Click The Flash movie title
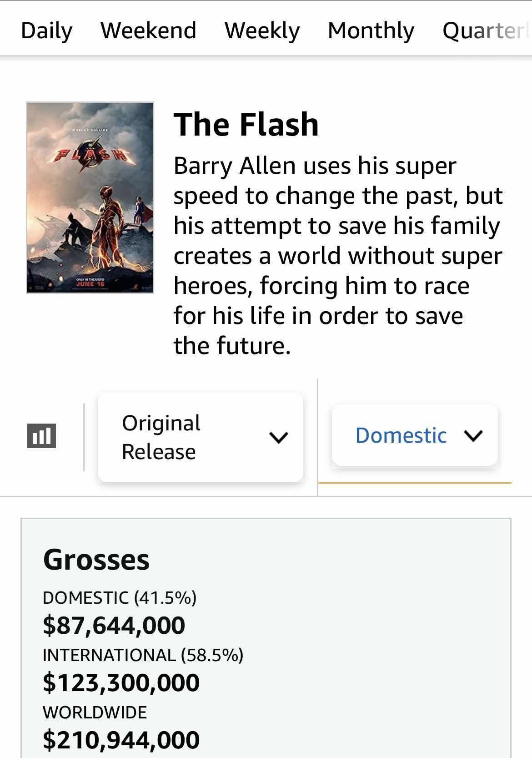Image resolution: width=532 pixels, height=758 pixels. click(x=246, y=124)
